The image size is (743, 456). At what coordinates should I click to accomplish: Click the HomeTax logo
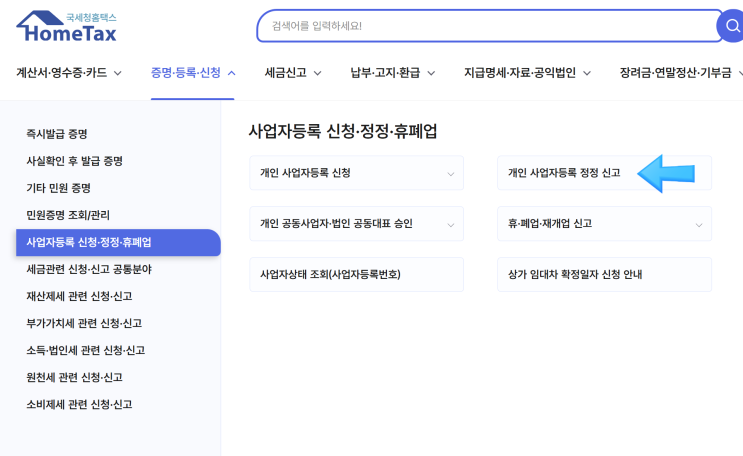pyautogui.click(x=66, y=27)
